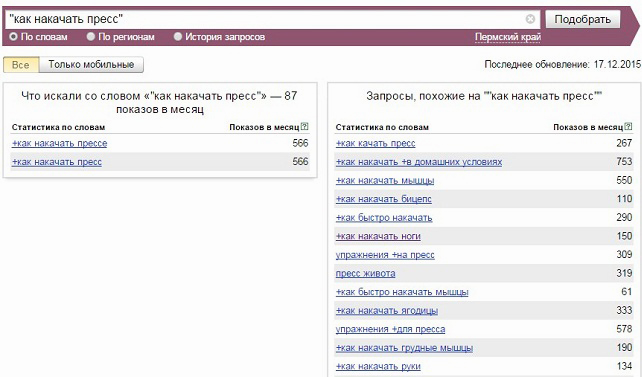Open the '+как накачать ягодицы' link
Screen dimensions: 642x377
(387, 311)
